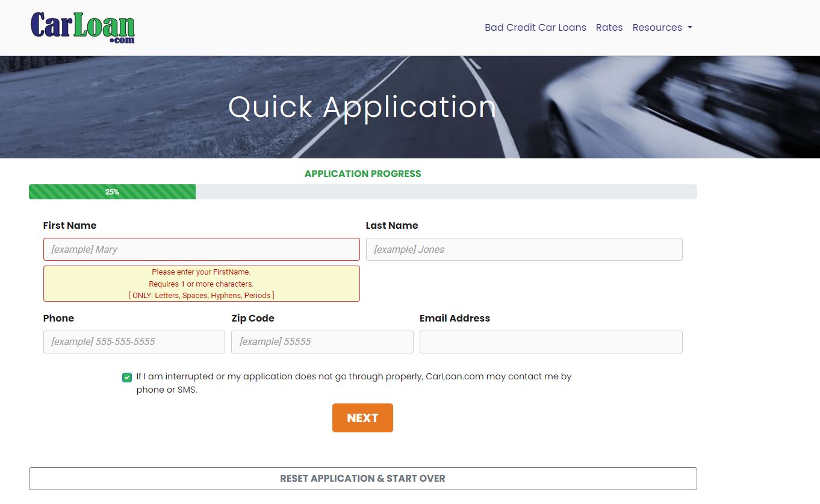
Task: Open the Bad Credit Car Loans page
Action: tap(535, 28)
